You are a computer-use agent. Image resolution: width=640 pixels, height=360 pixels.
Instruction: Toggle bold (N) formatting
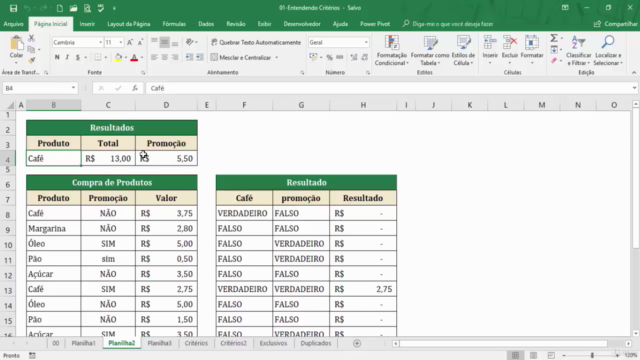[x=57, y=58]
